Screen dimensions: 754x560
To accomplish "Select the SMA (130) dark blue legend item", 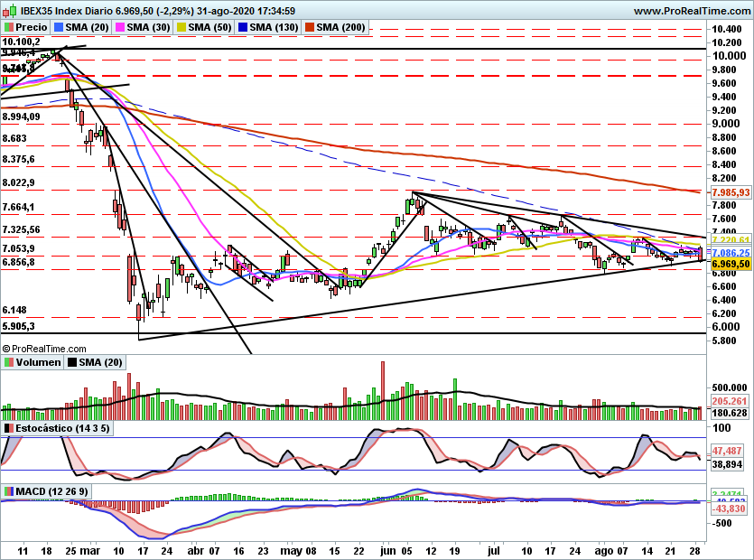I will 268,27.
